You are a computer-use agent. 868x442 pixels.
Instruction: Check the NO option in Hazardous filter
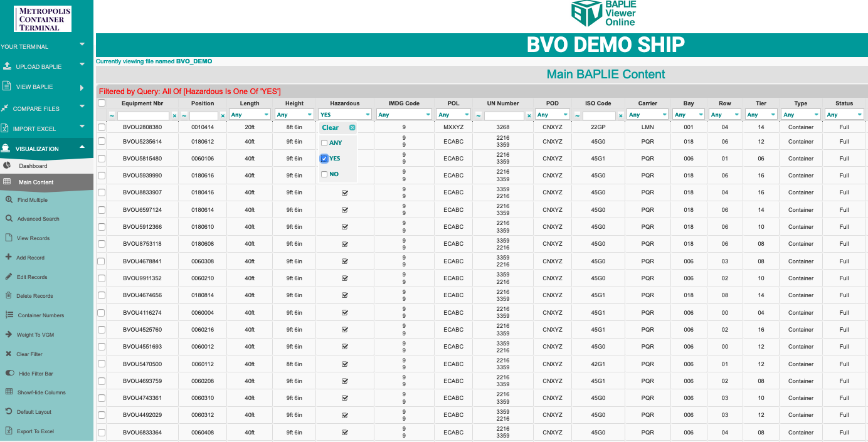(x=324, y=174)
